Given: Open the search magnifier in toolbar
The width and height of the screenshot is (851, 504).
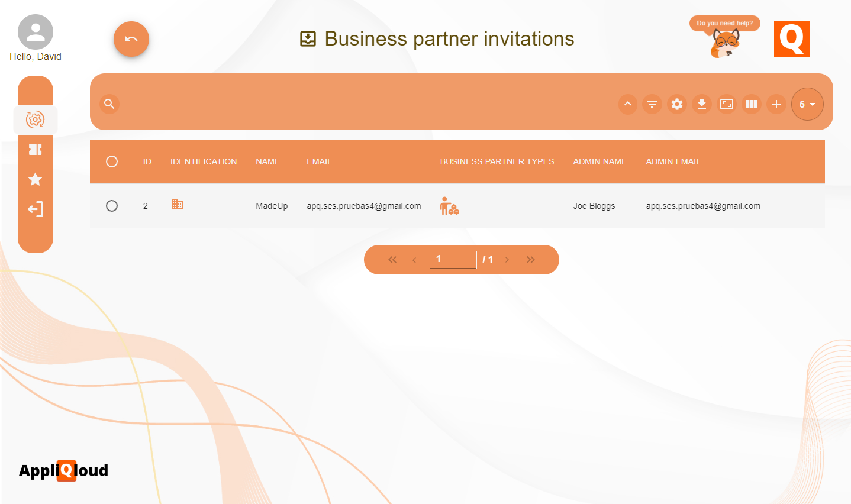Looking at the screenshot, I should [109, 104].
